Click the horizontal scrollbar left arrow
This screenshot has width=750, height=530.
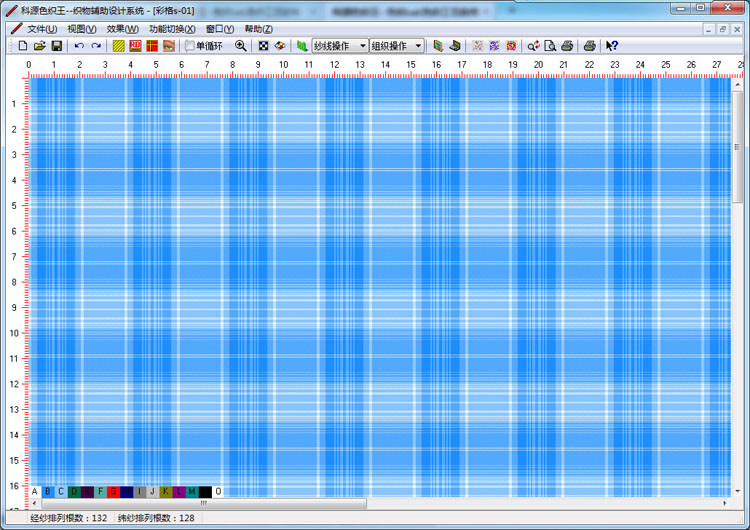pyautogui.click(x=34, y=503)
